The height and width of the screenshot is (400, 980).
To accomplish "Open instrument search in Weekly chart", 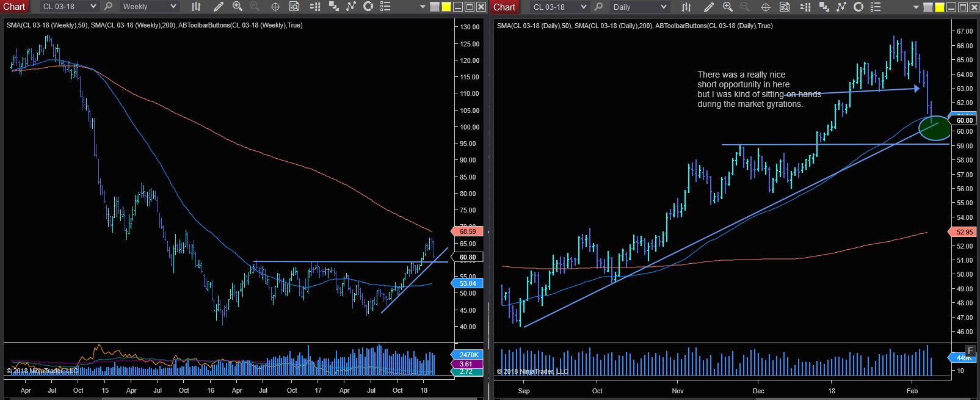I will point(108,7).
